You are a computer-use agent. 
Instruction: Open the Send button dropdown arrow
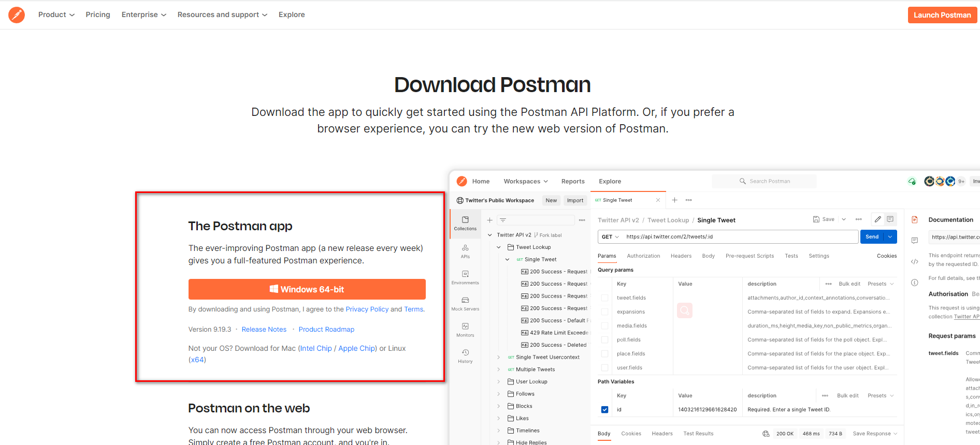pyautogui.click(x=890, y=237)
